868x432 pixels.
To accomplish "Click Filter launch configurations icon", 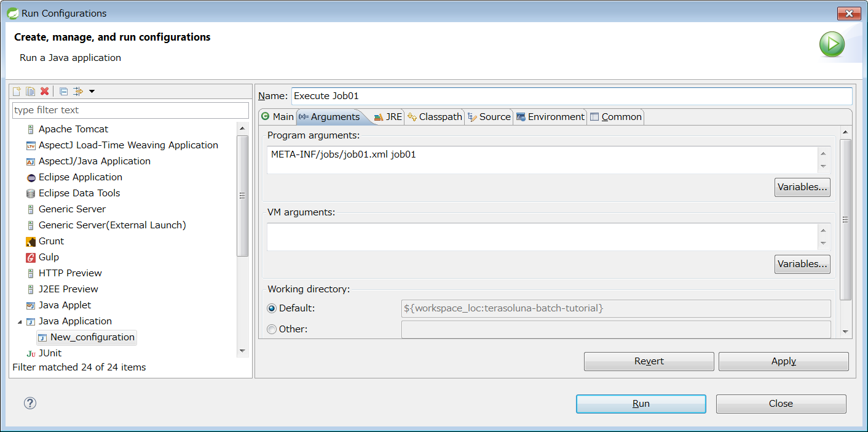I will click(78, 91).
